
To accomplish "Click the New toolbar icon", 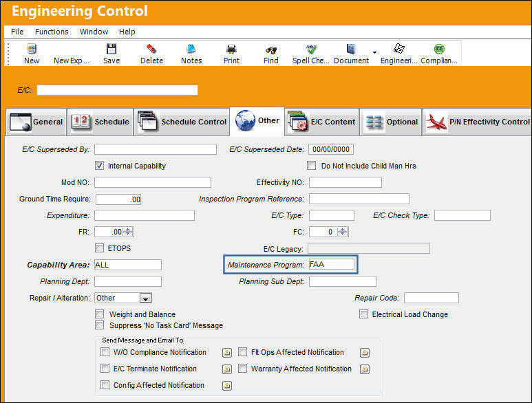I will pos(32,49).
